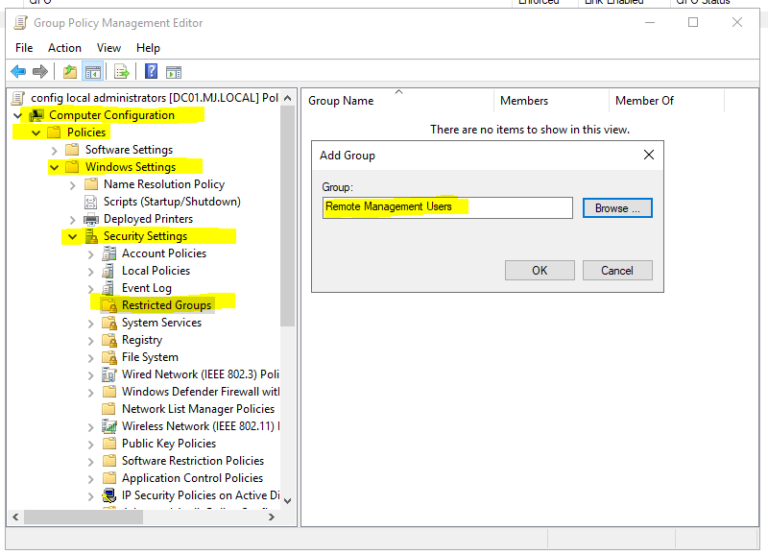Expand the Local Policies node

click(x=91, y=271)
